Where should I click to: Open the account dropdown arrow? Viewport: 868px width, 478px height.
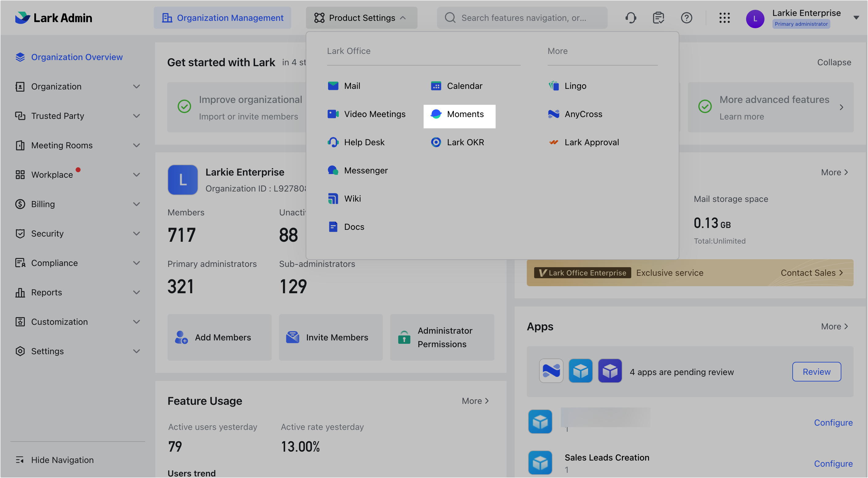tap(856, 17)
